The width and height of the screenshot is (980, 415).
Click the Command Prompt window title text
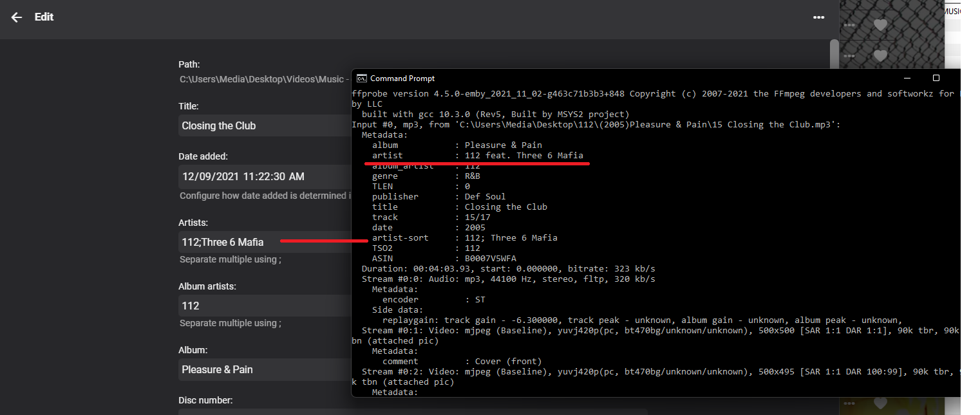point(402,78)
